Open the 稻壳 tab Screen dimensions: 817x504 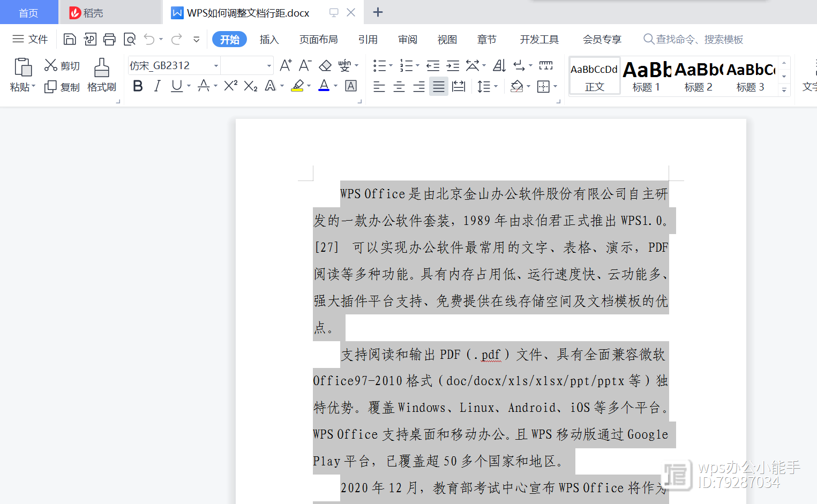click(x=110, y=12)
